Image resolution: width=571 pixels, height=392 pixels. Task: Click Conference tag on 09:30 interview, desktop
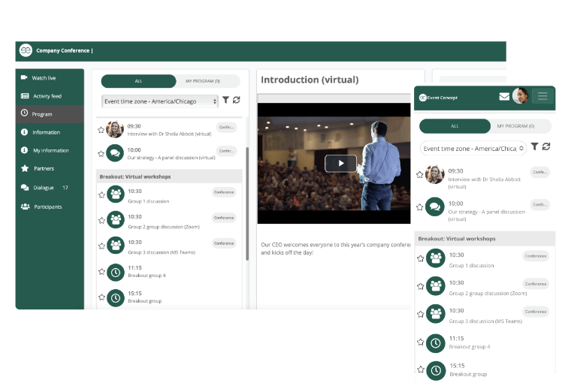pyautogui.click(x=226, y=127)
